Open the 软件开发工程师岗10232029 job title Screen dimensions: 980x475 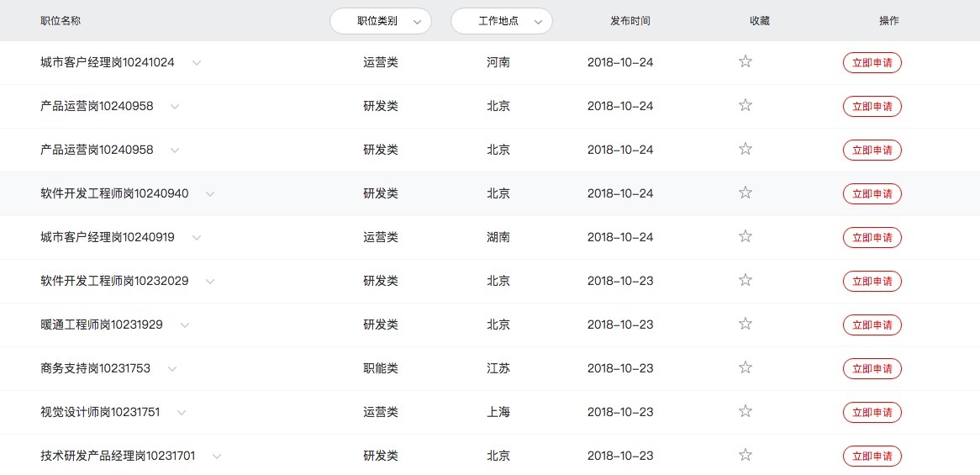(114, 281)
